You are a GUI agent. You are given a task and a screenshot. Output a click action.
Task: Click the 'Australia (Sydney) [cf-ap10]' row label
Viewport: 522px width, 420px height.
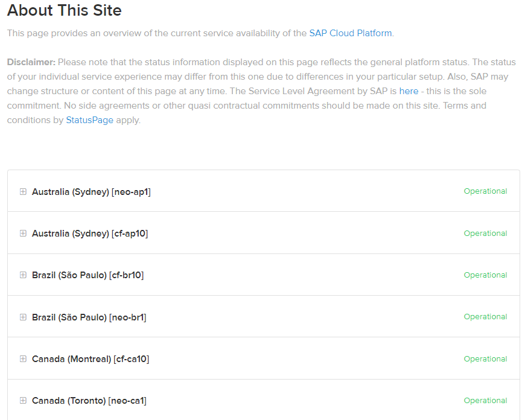[90, 234]
